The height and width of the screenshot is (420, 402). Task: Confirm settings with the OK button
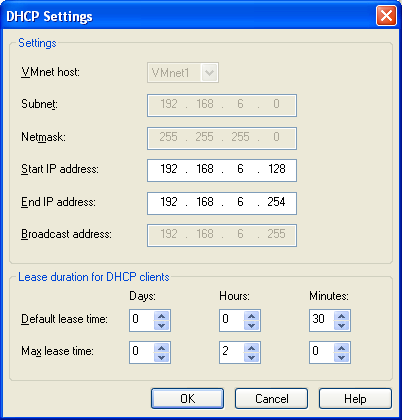point(188,398)
